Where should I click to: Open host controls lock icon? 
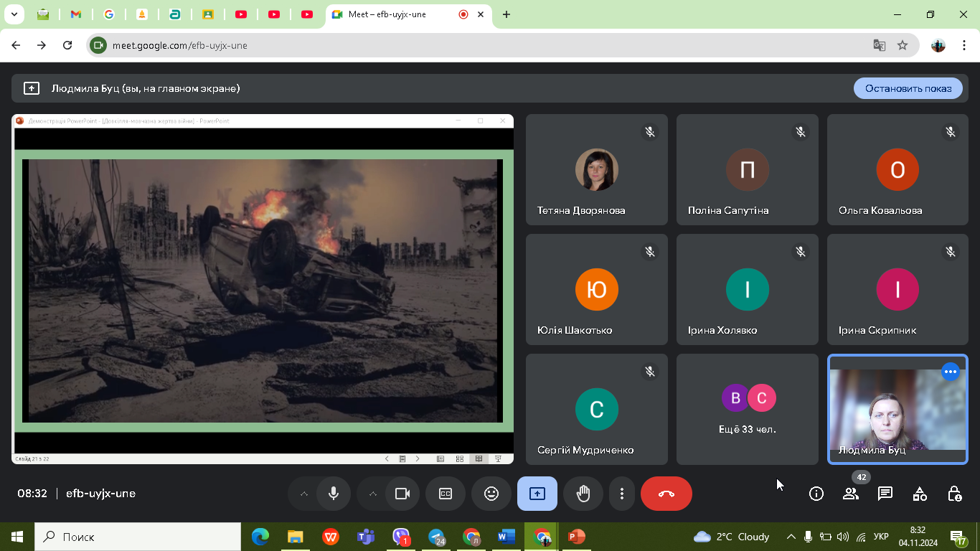tap(953, 494)
